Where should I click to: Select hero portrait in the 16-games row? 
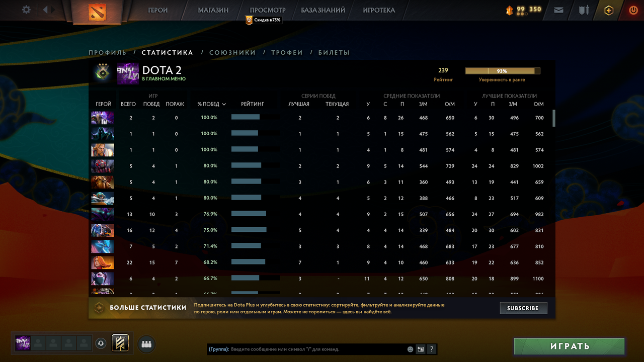pos(103,230)
